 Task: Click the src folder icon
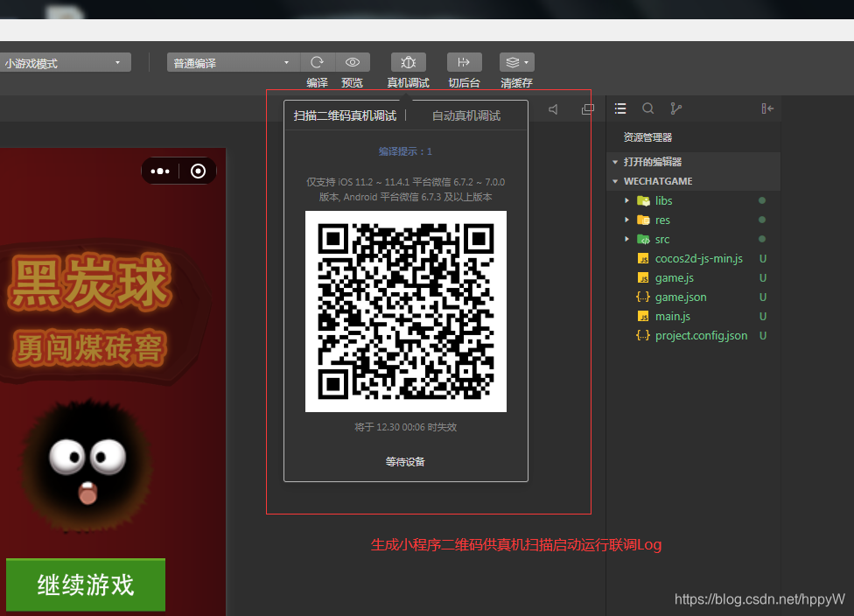[x=643, y=239]
